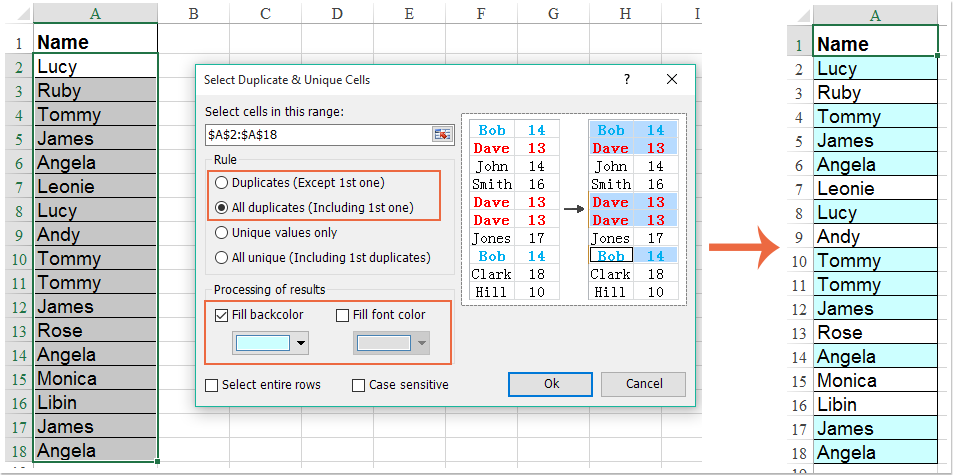The image size is (953, 475).
Task: Close the Select Duplicate & Unique Cells dialog
Action: click(x=672, y=80)
